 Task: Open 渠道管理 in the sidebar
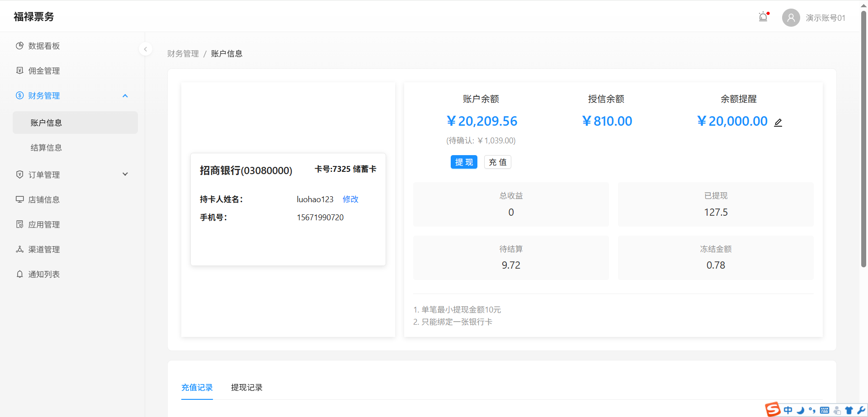click(x=44, y=249)
